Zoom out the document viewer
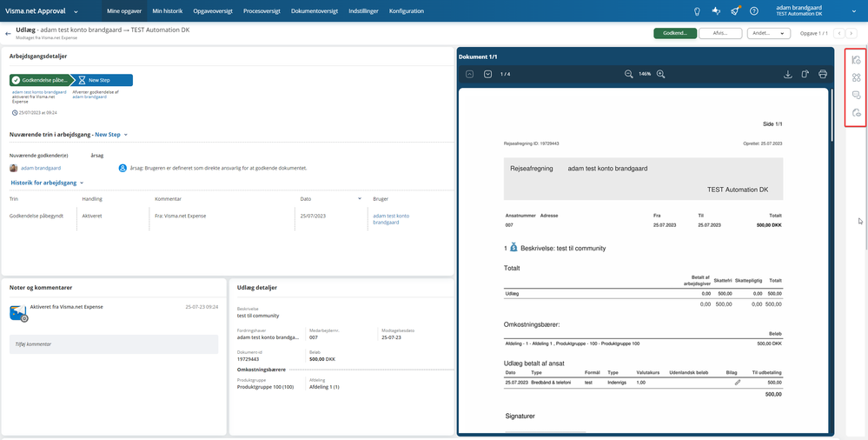Image resolution: width=868 pixels, height=440 pixels. click(628, 74)
